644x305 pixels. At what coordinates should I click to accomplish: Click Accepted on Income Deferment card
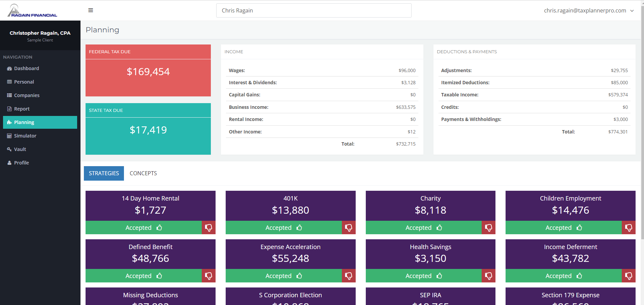pyautogui.click(x=563, y=276)
